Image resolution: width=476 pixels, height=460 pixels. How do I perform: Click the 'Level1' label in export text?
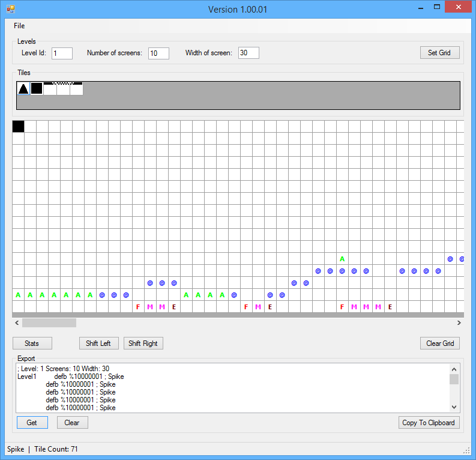[x=27, y=377]
